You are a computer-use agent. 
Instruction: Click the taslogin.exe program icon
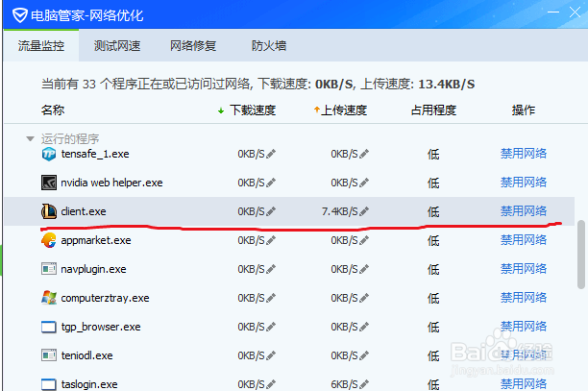49,384
